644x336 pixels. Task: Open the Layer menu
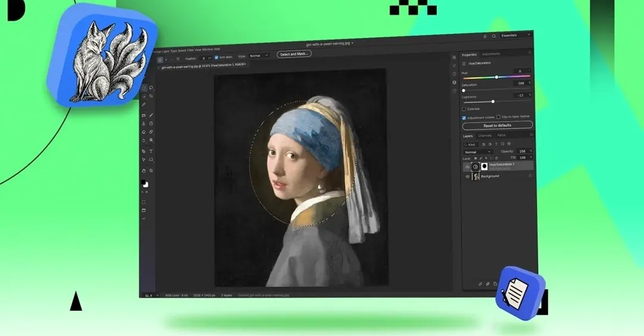(x=165, y=52)
